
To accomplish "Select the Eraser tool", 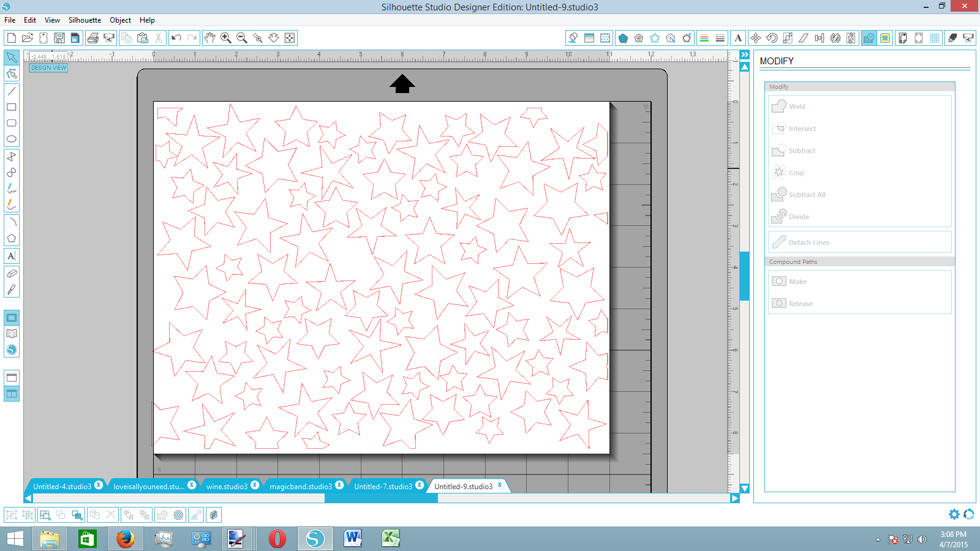I will coord(12,274).
